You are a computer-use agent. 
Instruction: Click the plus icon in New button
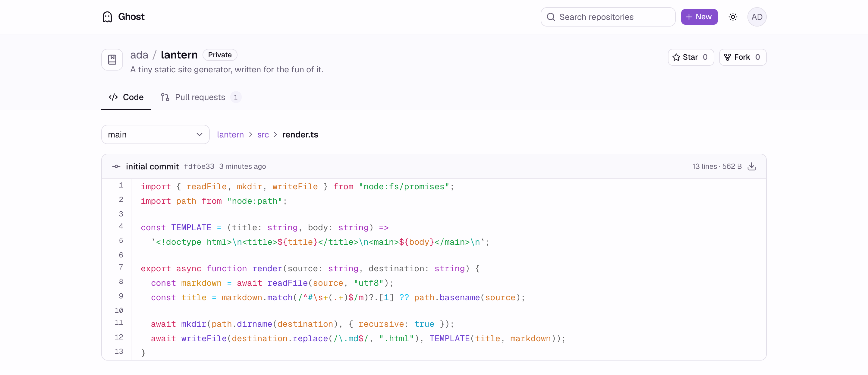[x=689, y=17]
